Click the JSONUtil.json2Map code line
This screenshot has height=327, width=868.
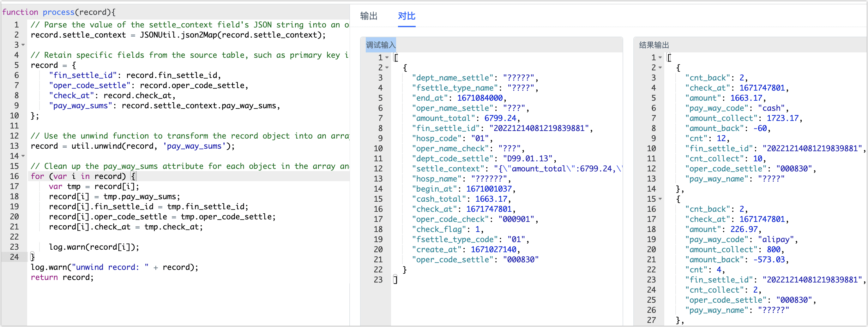pos(178,35)
